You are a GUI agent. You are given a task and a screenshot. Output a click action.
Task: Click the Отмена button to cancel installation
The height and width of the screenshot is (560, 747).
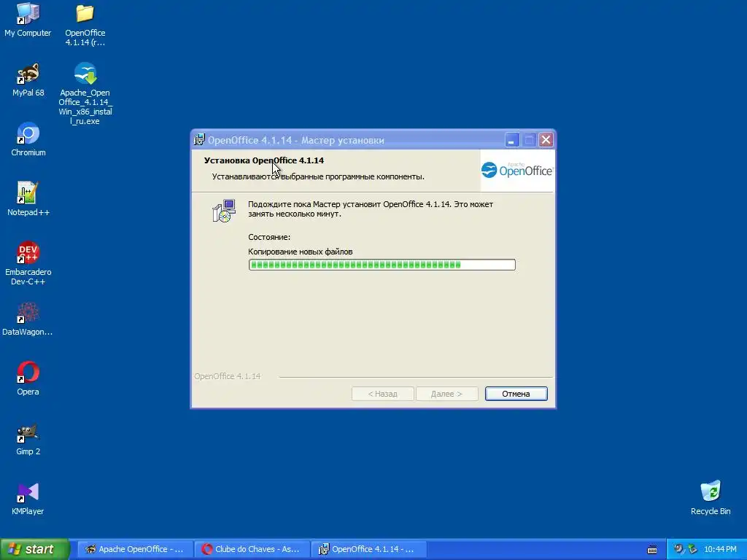(x=516, y=394)
